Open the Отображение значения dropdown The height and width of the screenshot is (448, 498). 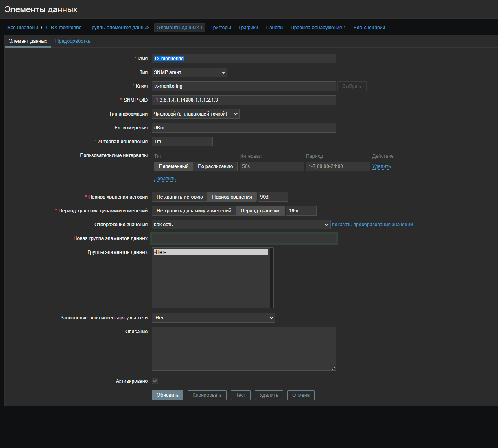tap(241, 225)
